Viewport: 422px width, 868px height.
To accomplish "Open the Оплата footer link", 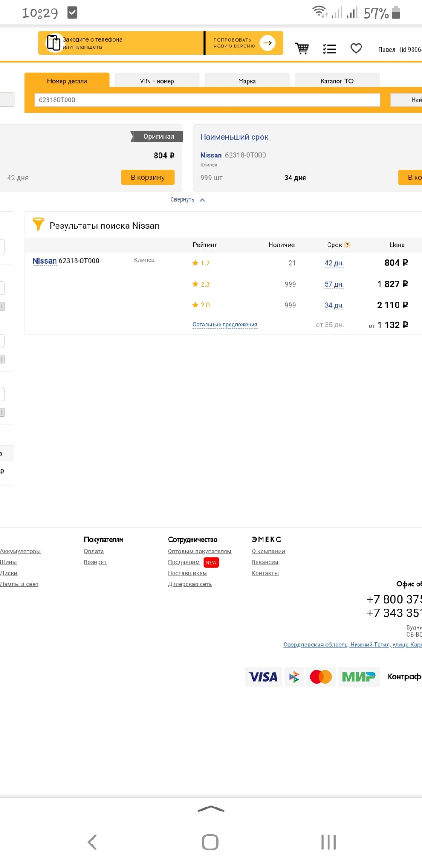I will [94, 551].
